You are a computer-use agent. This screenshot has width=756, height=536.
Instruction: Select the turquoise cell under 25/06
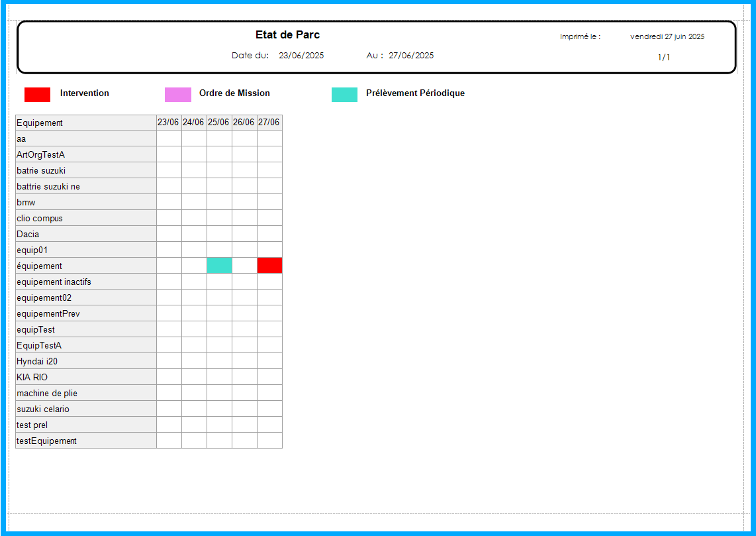[219, 266]
